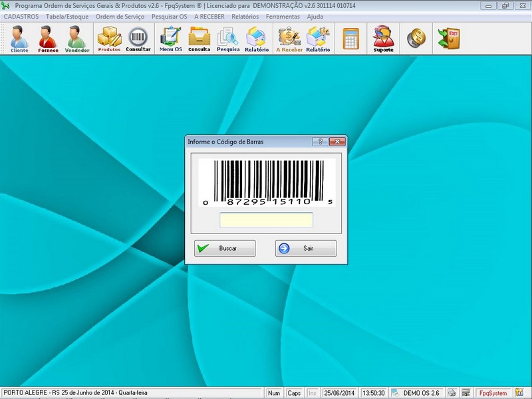Click the Consulta folder icon
Screen dimensions: 532x399
click(x=199, y=39)
